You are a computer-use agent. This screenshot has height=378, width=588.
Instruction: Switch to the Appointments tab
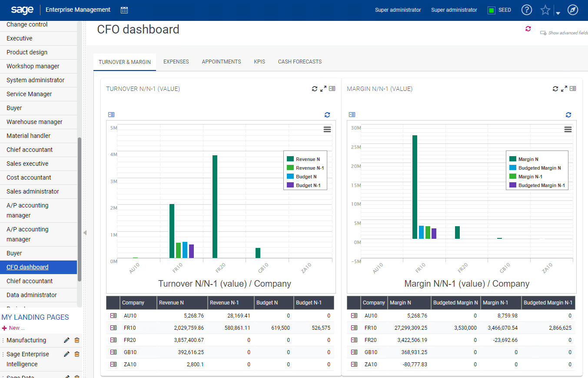221,62
